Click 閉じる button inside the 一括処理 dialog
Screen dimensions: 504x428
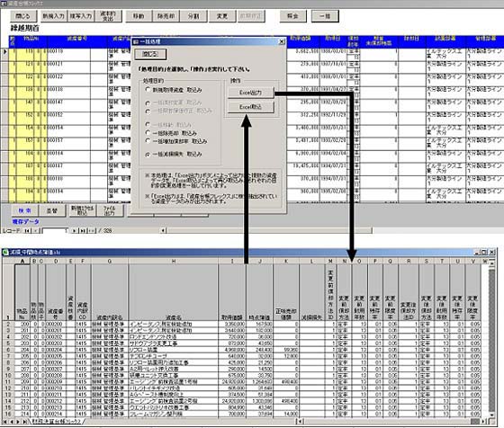pos(150,54)
